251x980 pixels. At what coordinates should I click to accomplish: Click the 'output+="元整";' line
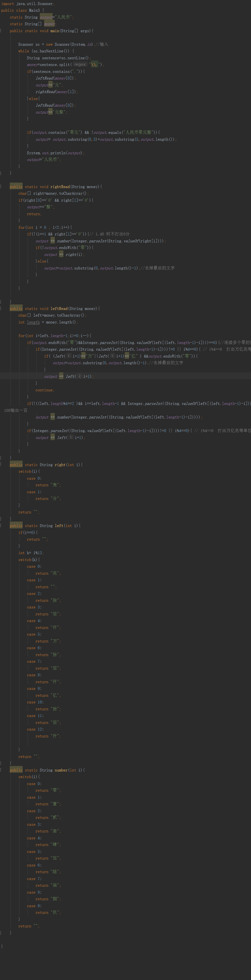[x=51, y=112]
